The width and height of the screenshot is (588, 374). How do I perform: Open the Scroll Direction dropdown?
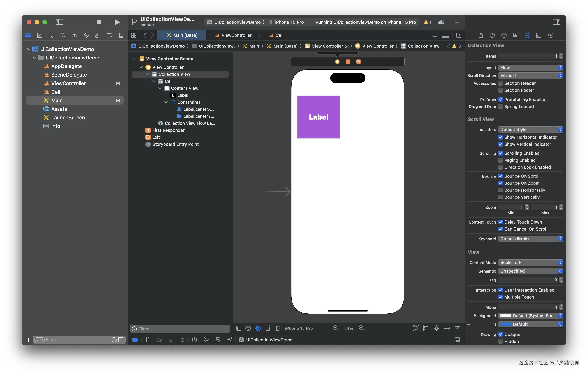coord(530,75)
